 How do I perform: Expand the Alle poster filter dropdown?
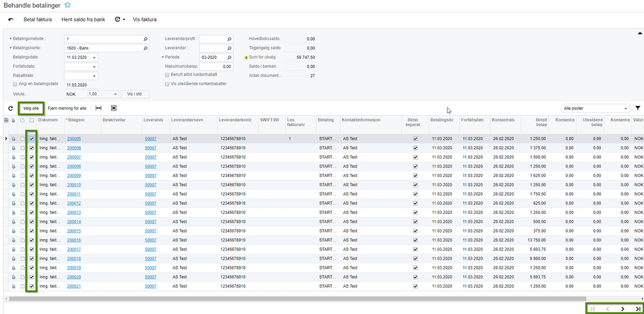pyautogui.click(x=625, y=109)
